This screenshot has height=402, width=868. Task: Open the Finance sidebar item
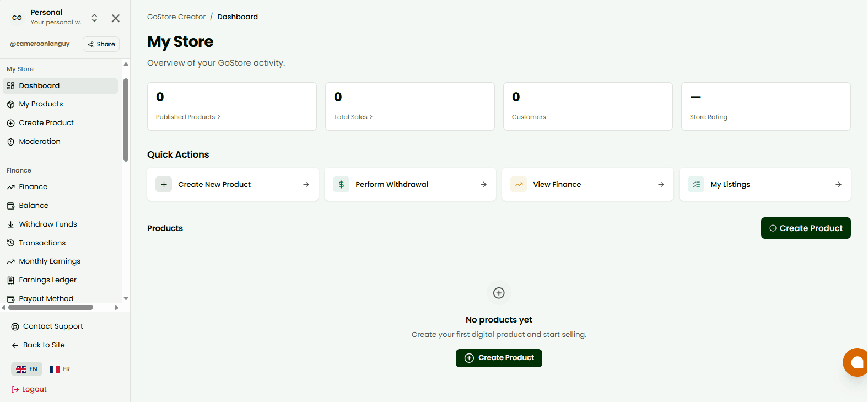[x=60, y=187]
